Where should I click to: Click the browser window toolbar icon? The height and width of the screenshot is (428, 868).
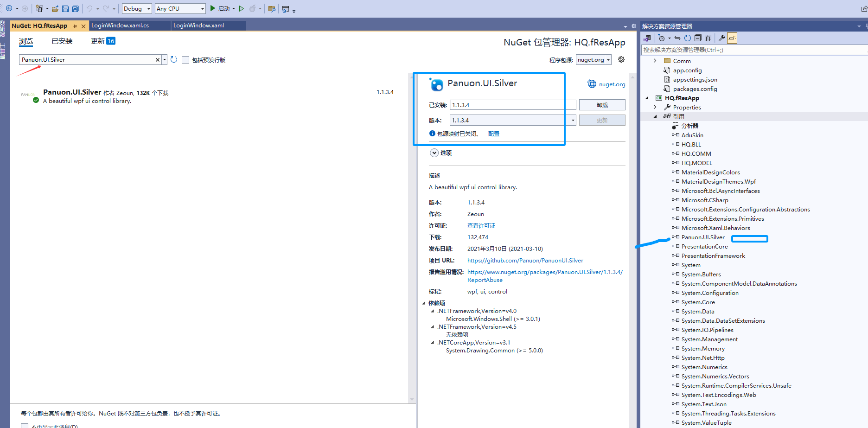286,9
